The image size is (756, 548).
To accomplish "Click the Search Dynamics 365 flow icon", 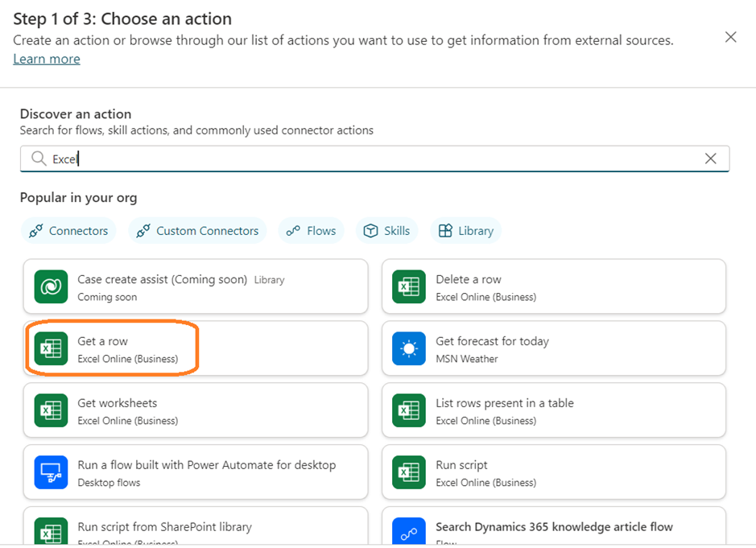I will tap(409, 534).
